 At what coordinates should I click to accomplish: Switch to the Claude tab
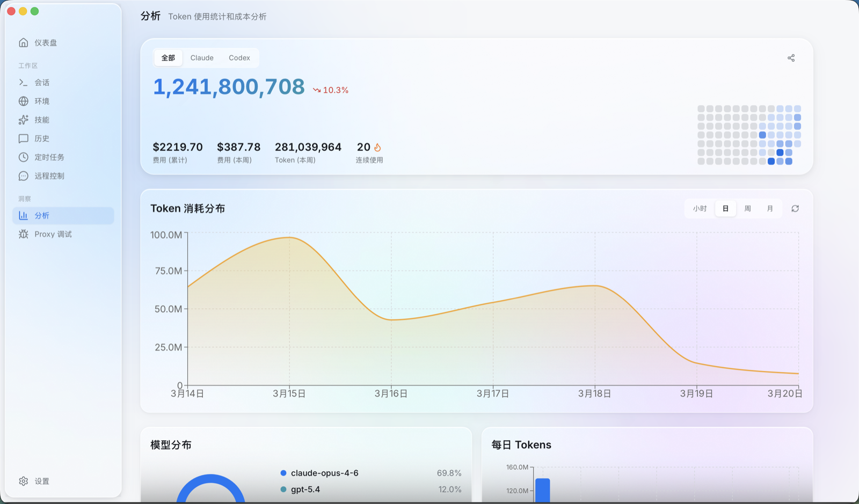click(201, 57)
